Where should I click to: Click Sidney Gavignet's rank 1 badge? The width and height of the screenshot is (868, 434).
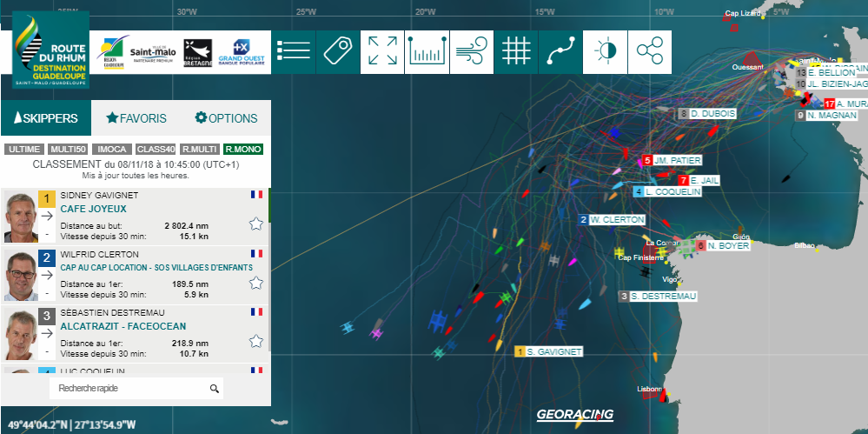click(47, 198)
